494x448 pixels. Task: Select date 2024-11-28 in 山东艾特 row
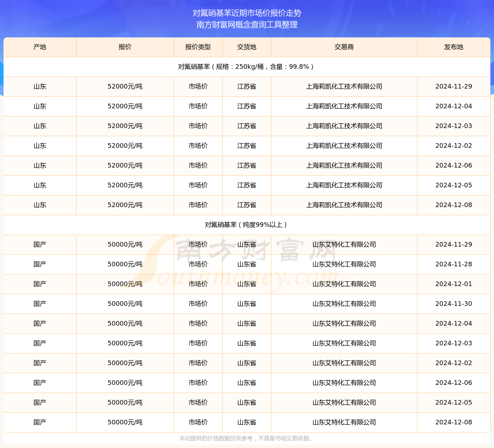(x=454, y=264)
